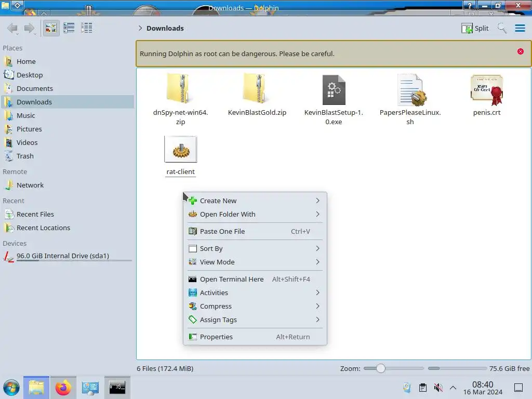The width and height of the screenshot is (532, 399).
Task: Click the free disk space bar
Action: (457, 368)
